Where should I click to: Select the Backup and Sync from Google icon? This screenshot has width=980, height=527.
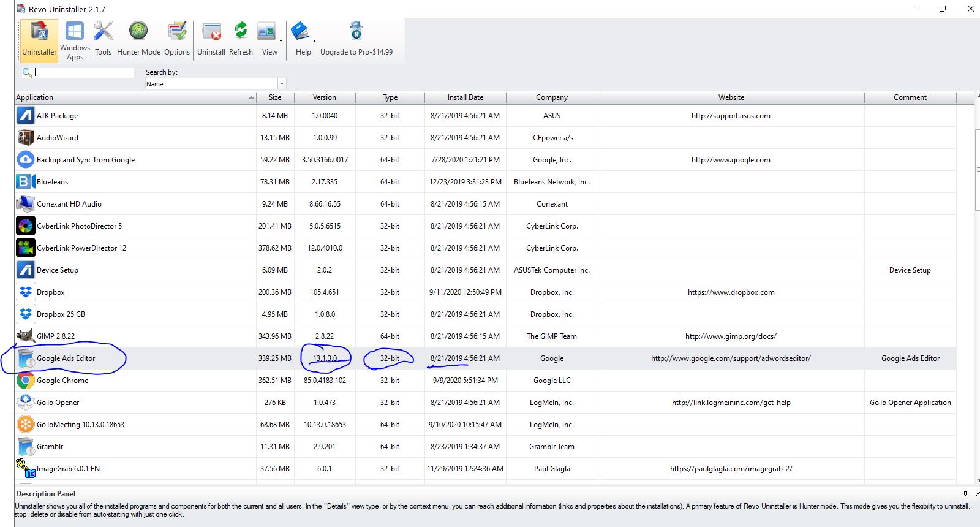tap(25, 159)
